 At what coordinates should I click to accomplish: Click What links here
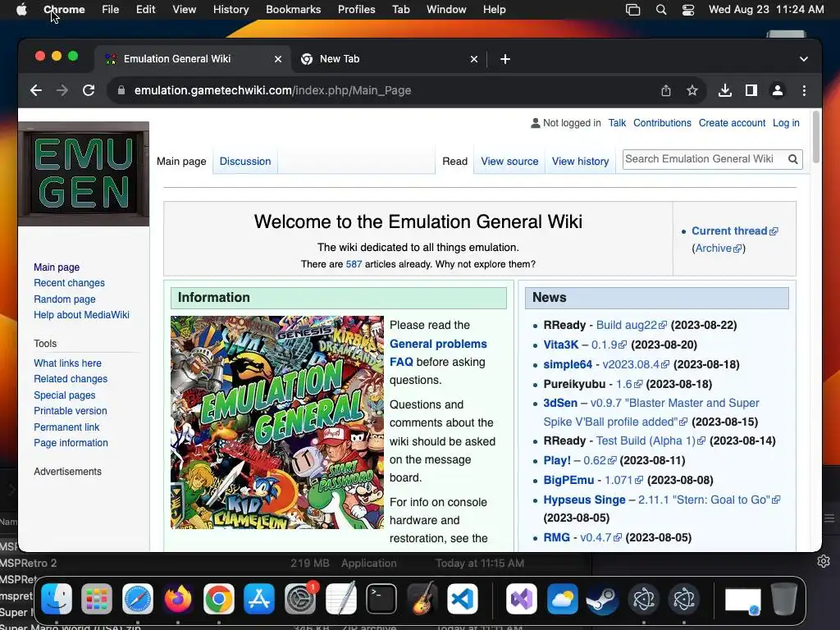coord(67,363)
